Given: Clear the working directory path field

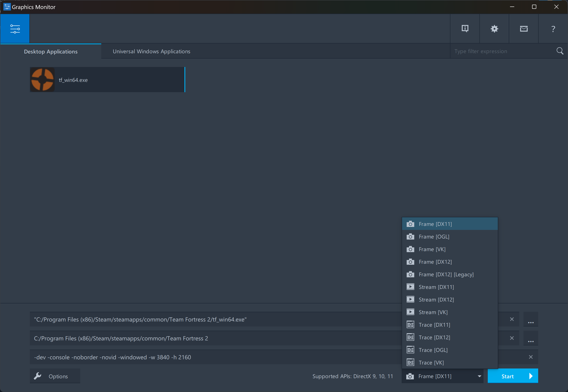Looking at the screenshot, I should click(x=512, y=338).
